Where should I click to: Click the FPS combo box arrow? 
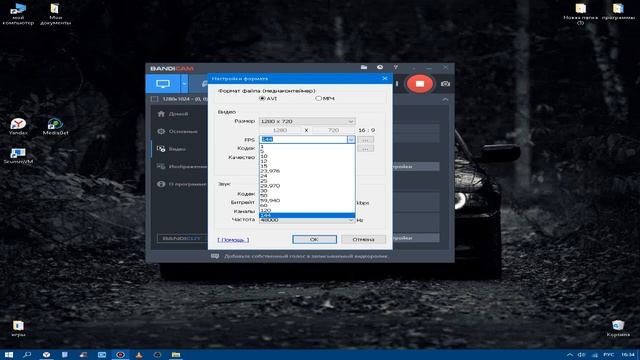coord(351,140)
